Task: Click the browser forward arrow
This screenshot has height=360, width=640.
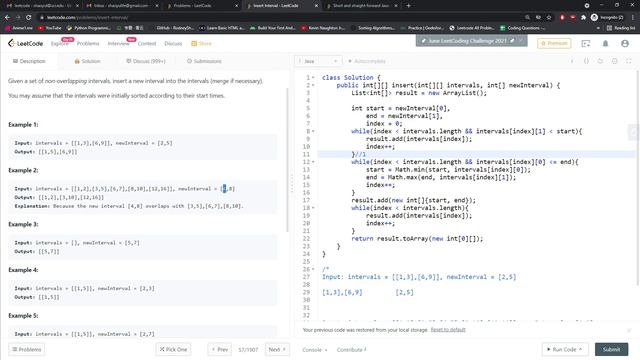Action: coord(18,17)
